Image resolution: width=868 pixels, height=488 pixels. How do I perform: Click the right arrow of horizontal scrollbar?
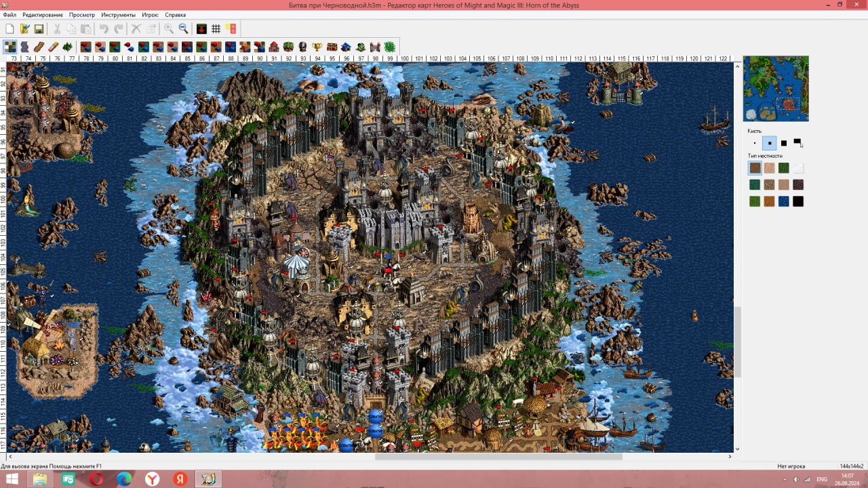(730, 457)
